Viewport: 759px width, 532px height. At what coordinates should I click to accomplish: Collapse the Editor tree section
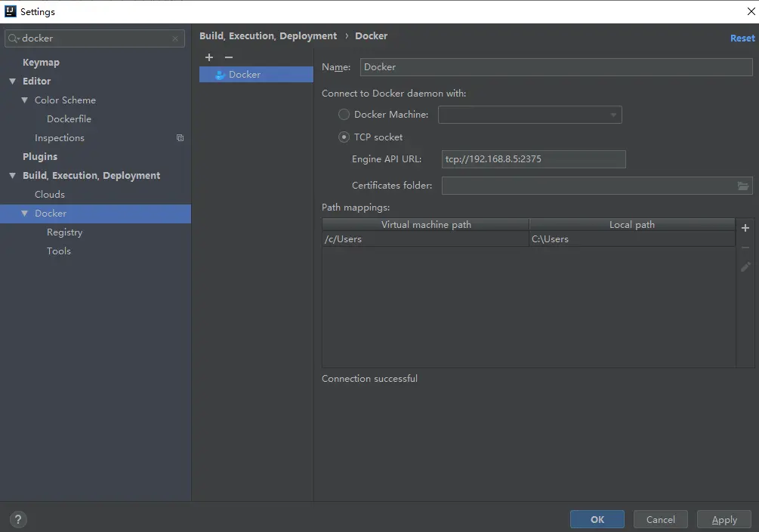13,81
